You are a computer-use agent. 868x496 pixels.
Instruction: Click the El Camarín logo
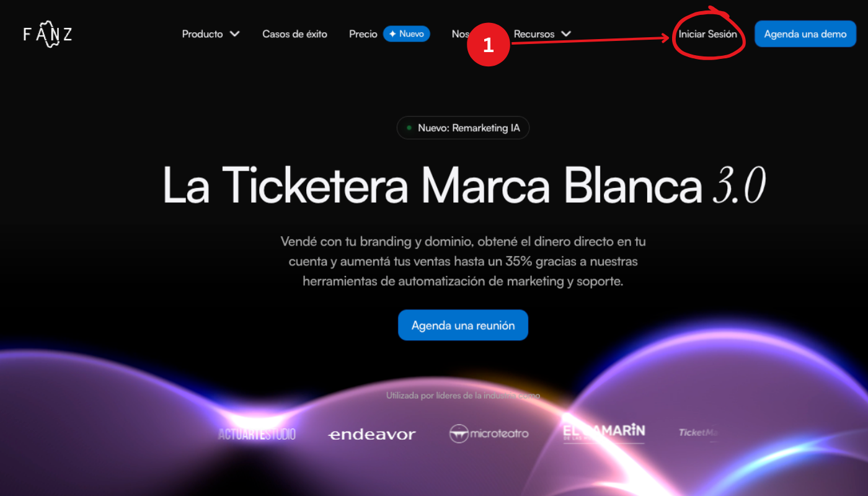point(604,433)
